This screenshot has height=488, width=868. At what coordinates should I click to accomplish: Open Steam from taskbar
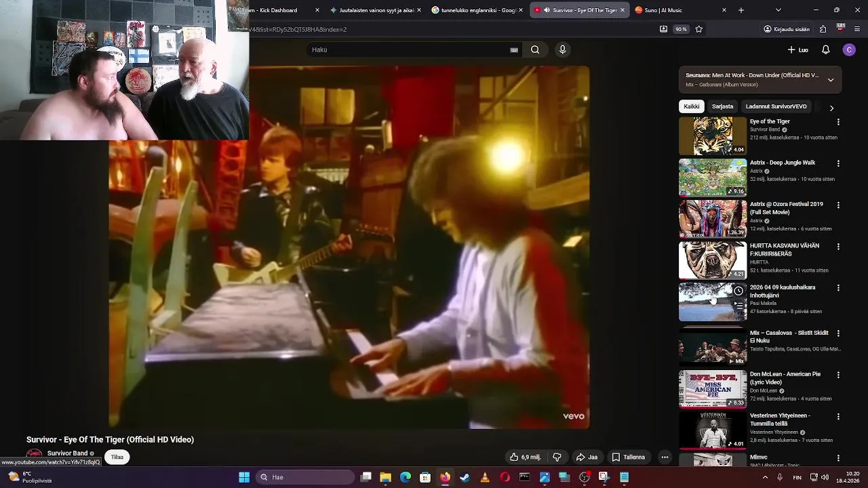(465, 477)
